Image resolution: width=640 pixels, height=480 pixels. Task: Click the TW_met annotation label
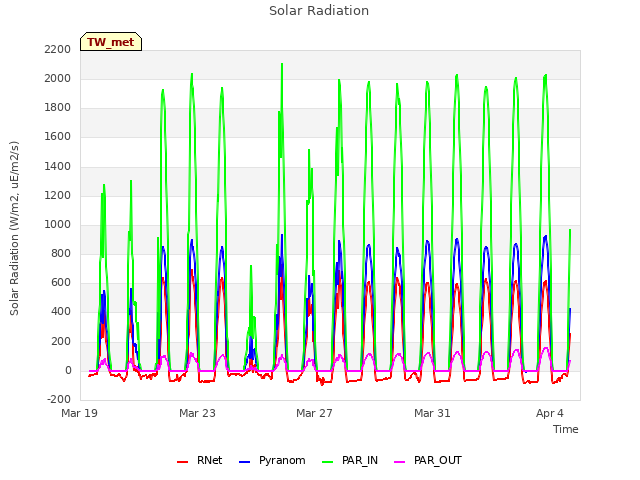click(x=111, y=42)
